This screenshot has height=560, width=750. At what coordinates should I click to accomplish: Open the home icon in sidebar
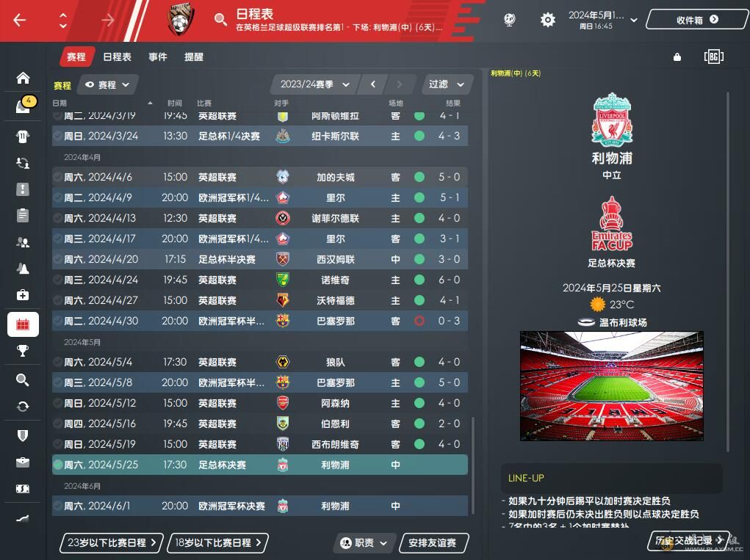[x=23, y=78]
